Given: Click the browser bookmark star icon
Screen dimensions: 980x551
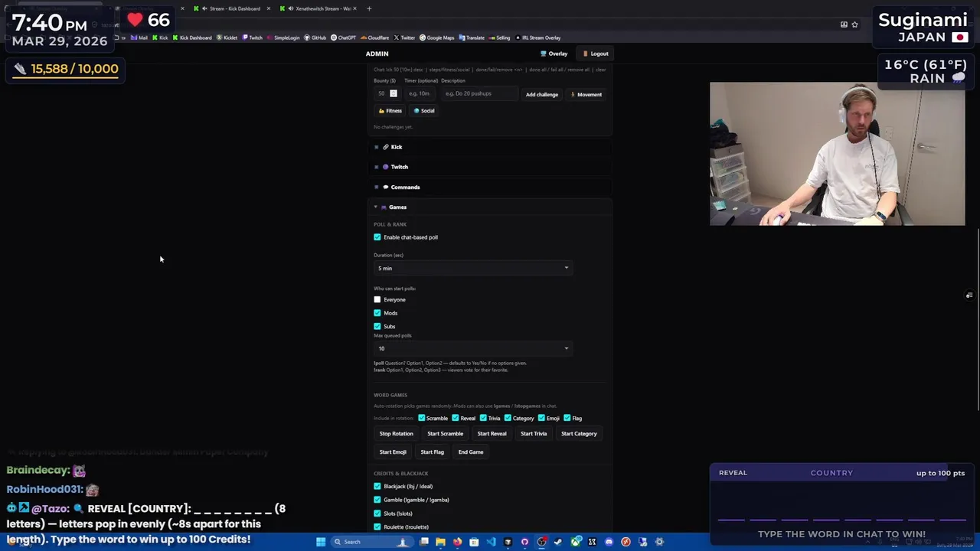Looking at the screenshot, I should (x=854, y=24).
